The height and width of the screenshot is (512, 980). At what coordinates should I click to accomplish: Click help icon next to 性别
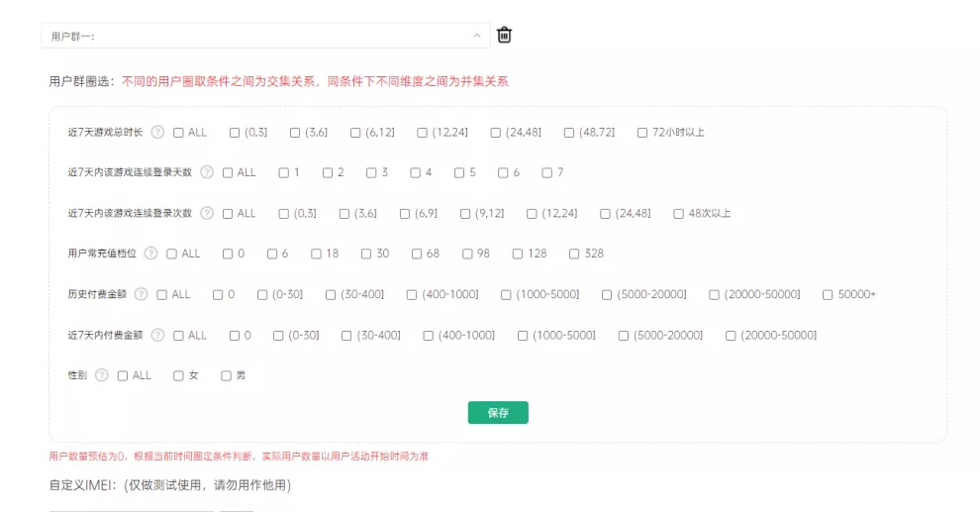coord(101,375)
